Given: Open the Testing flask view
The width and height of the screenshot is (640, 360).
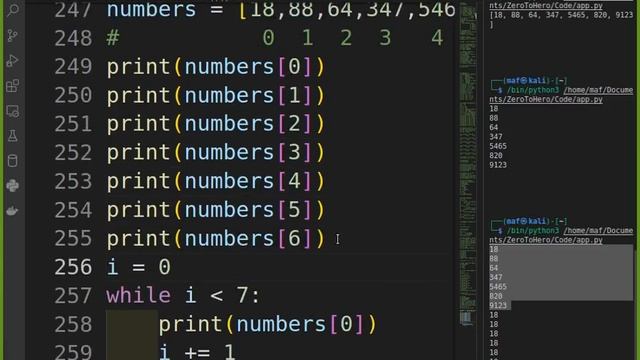Looking at the screenshot, I should (x=13, y=136).
